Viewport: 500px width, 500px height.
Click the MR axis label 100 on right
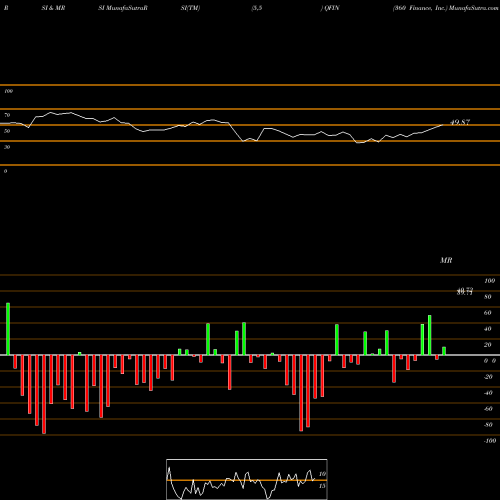(x=489, y=281)
